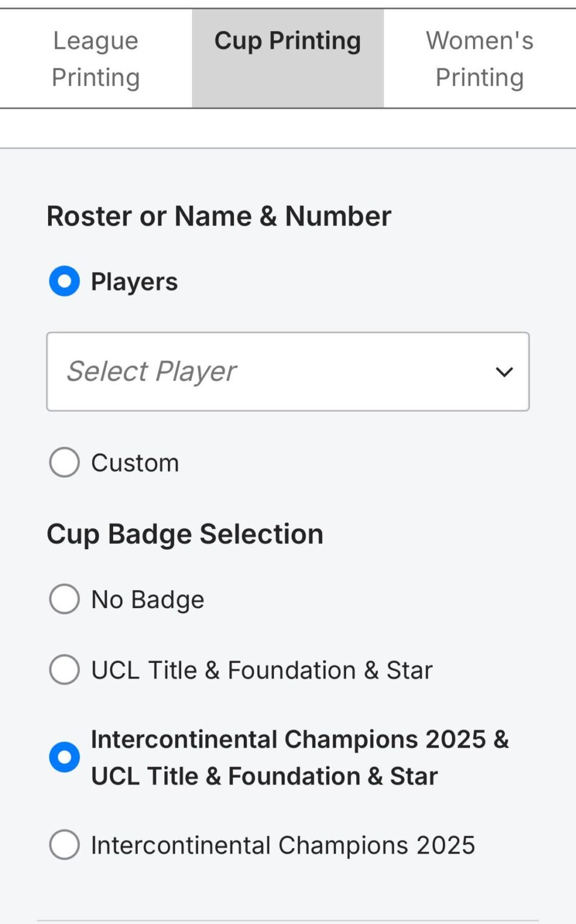Open the Select Player dropdown
Viewport: 576px width, 924px height.
[288, 371]
